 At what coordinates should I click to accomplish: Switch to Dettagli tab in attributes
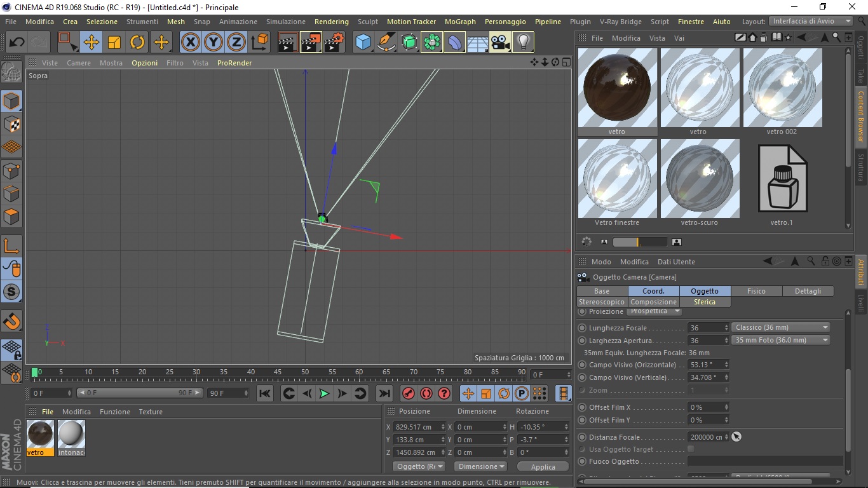808,291
